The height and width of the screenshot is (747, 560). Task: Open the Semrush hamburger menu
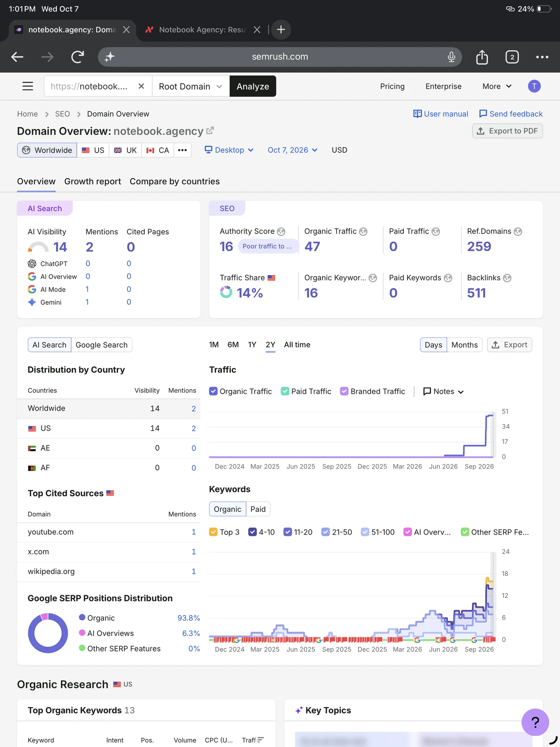pos(28,86)
